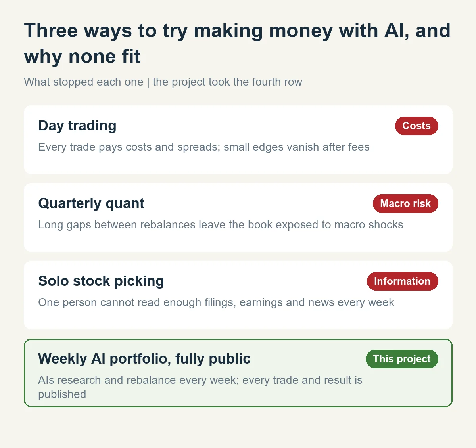Select the Day trading card
This screenshot has width=476, height=448.
pyautogui.click(x=238, y=140)
